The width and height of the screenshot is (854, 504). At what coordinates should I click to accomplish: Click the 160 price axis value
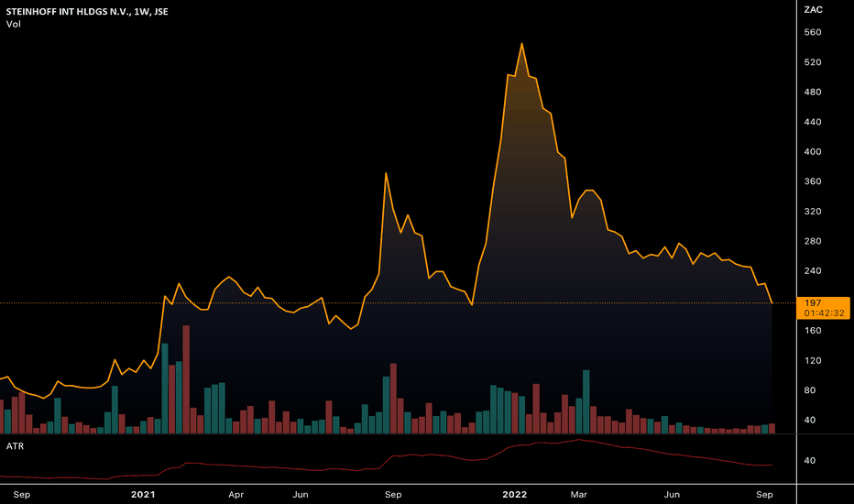(813, 330)
